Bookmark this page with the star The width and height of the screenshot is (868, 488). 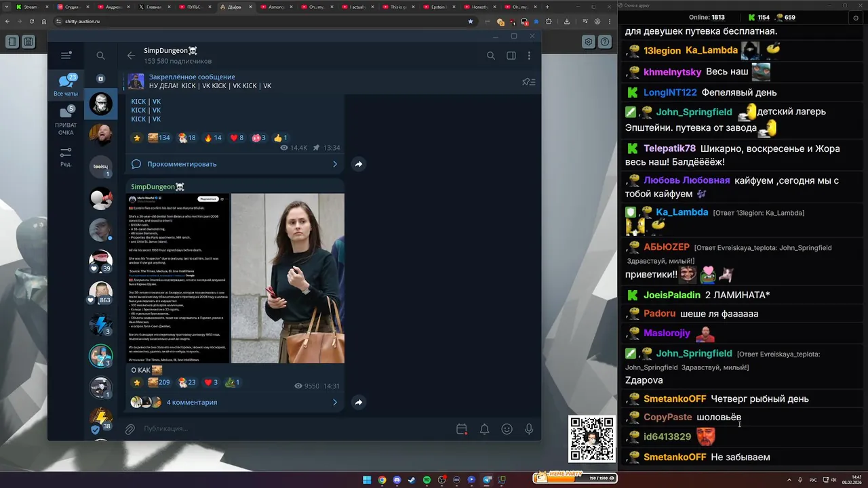click(471, 21)
